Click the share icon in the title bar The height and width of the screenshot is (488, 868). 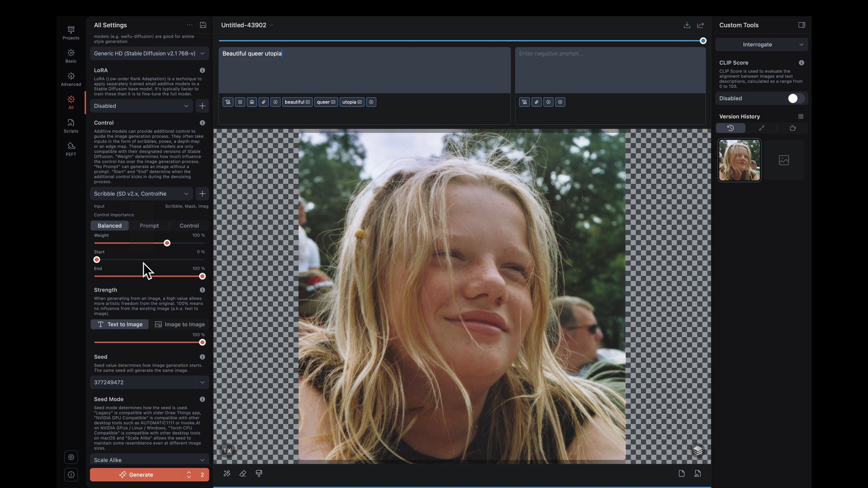click(x=700, y=25)
